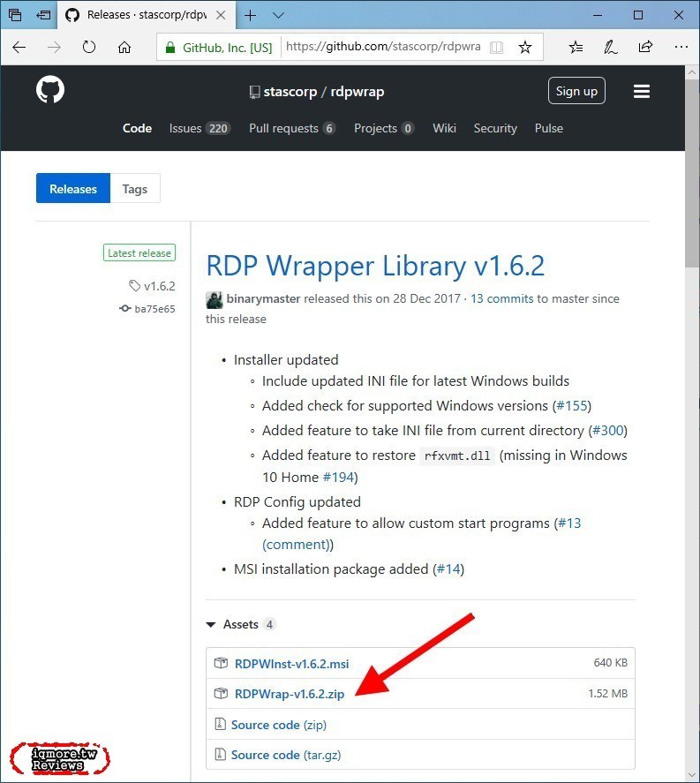Open the Pull requests tab
Image resolution: width=700 pixels, height=783 pixels.
pyautogui.click(x=291, y=128)
